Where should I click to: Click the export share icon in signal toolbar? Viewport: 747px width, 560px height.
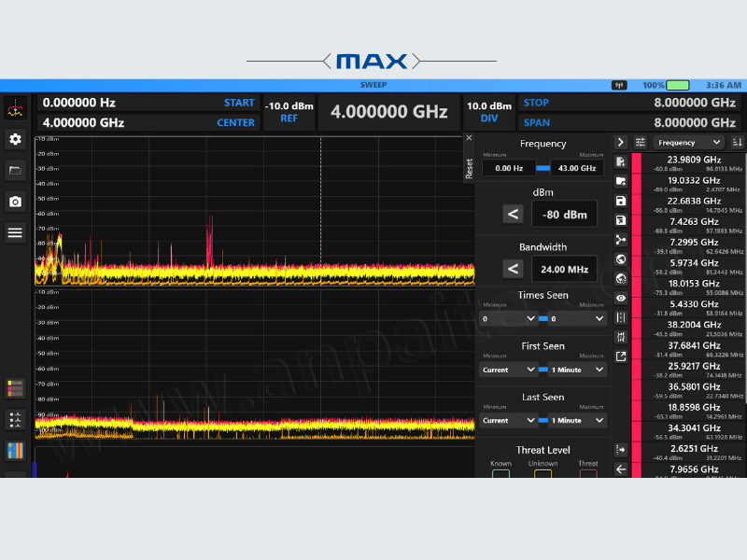(621, 357)
